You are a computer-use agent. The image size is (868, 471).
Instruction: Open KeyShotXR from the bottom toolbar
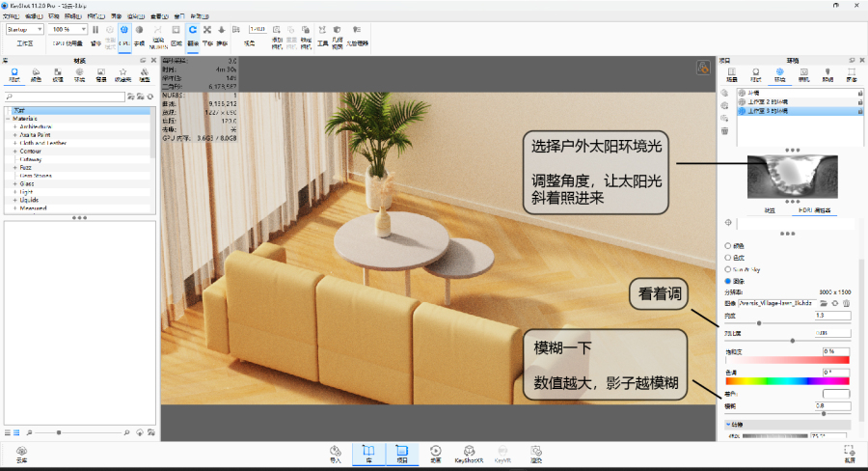tap(469, 452)
